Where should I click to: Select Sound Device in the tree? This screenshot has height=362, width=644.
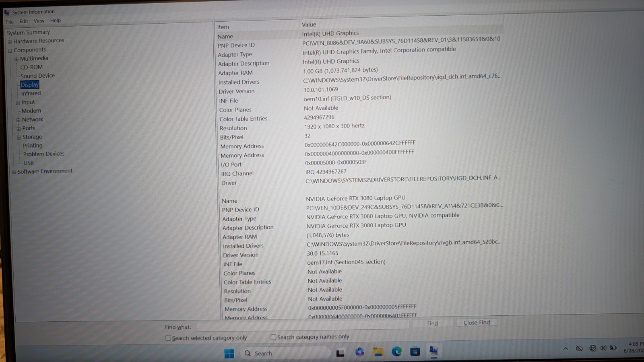37,76
